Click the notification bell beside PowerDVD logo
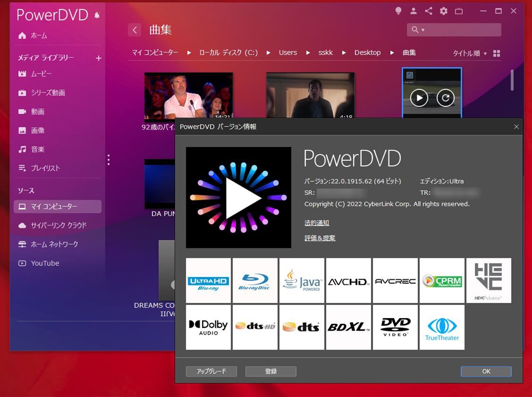 click(x=97, y=15)
